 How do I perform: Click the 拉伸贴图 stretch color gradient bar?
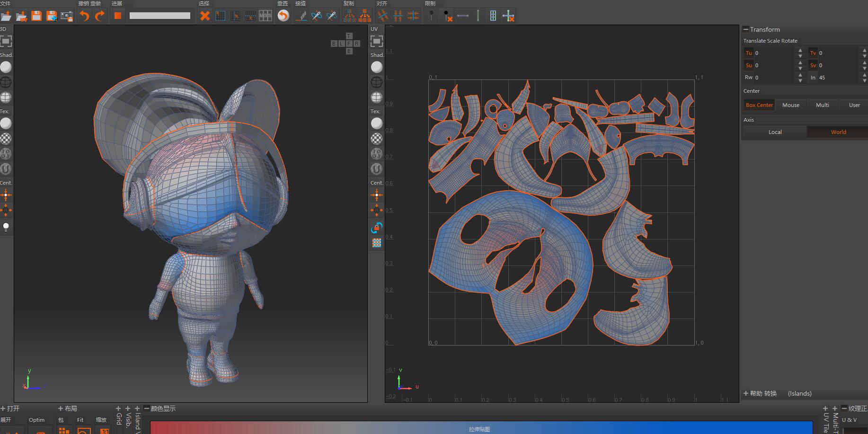pos(481,428)
